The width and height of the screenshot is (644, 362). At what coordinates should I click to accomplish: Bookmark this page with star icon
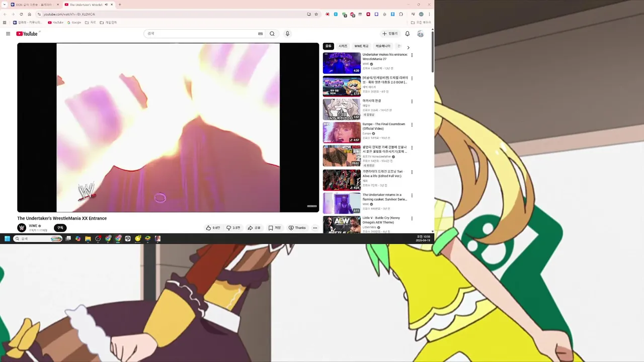[x=316, y=14]
